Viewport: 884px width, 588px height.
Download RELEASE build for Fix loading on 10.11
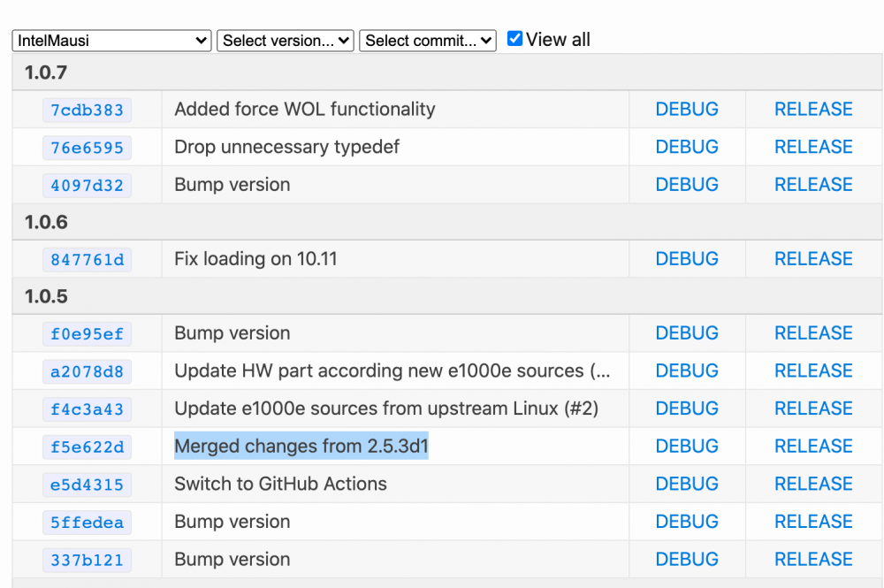pos(813,259)
